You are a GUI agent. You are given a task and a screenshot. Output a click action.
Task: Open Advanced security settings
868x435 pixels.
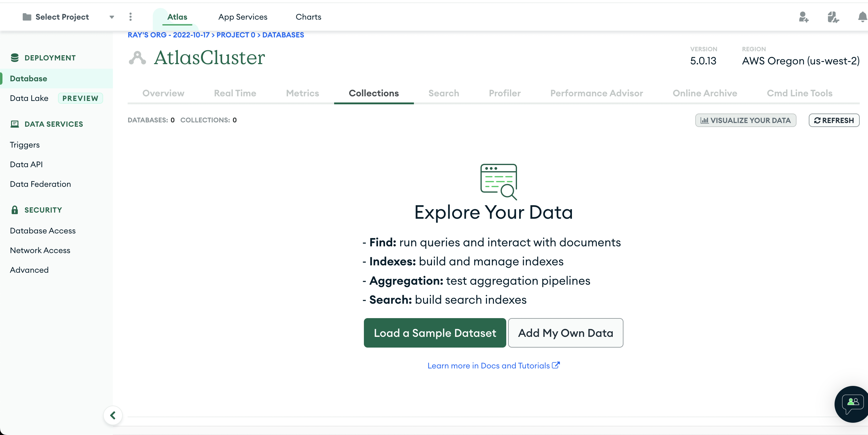29,270
